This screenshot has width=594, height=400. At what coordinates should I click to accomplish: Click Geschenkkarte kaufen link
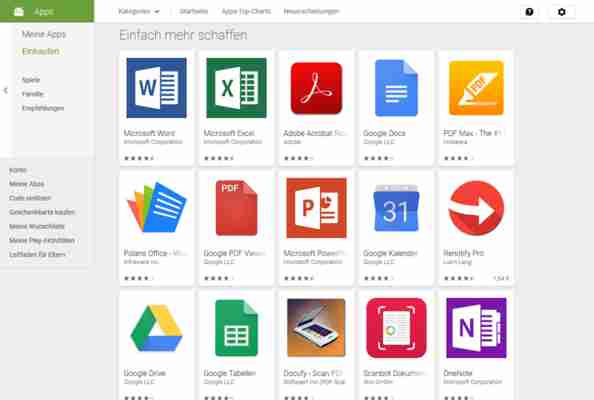pyautogui.click(x=42, y=212)
